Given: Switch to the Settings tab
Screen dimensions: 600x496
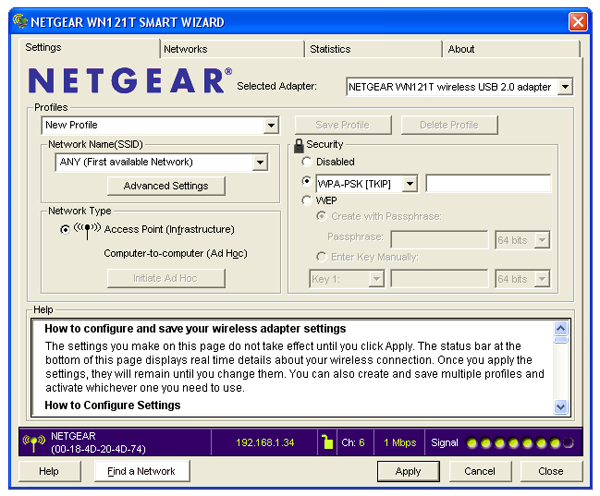Looking at the screenshot, I should tap(89, 48).
